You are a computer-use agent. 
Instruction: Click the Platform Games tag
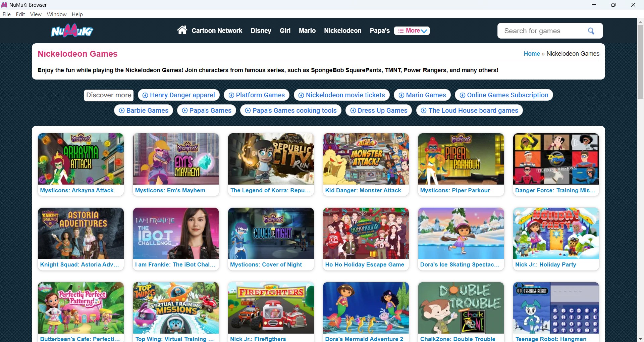(257, 95)
